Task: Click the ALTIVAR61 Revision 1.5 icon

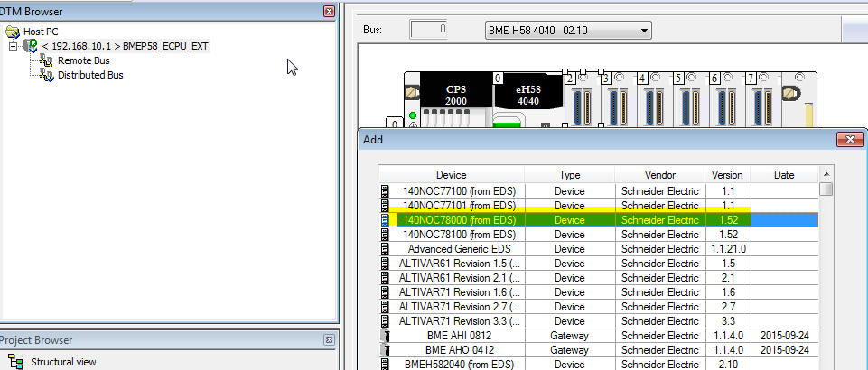Action: pyautogui.click(x=386, y=264)
